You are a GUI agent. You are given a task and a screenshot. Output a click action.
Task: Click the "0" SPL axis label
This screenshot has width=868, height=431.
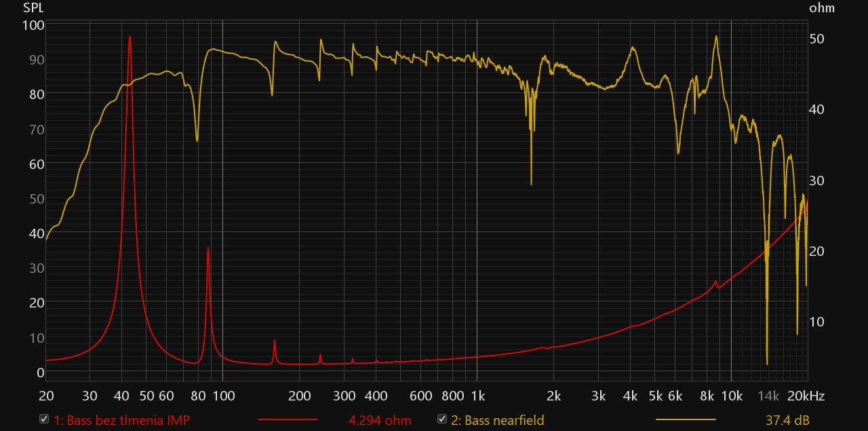pyautogui.click(x=41, y=373)
